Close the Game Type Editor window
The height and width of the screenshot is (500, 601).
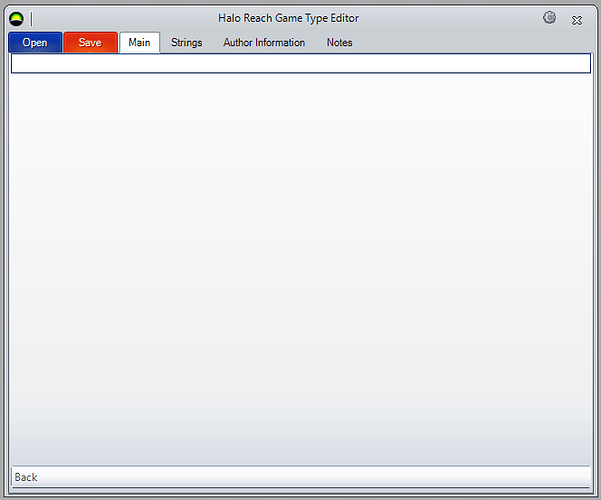tap(577, 19)
